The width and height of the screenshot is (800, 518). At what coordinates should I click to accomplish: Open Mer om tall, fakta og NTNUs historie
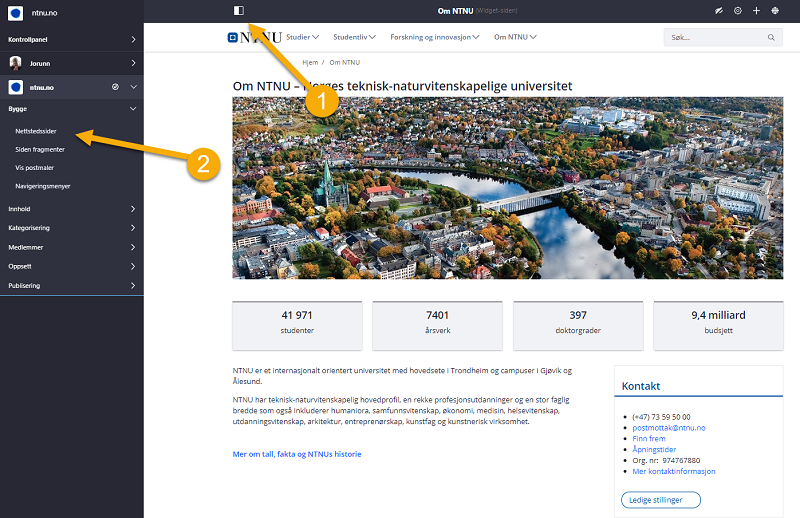tap(297, 454)
